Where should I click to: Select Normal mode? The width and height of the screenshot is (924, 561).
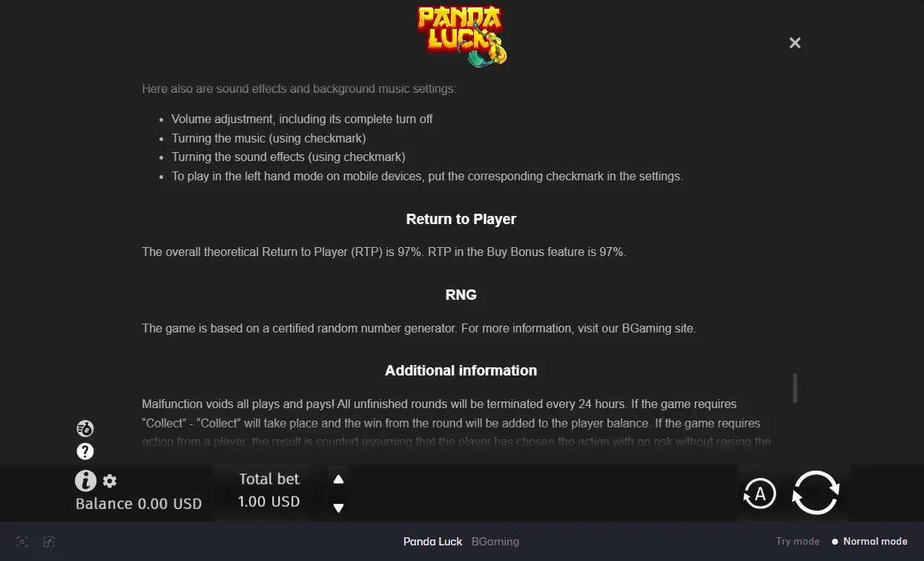pos(870,541)
